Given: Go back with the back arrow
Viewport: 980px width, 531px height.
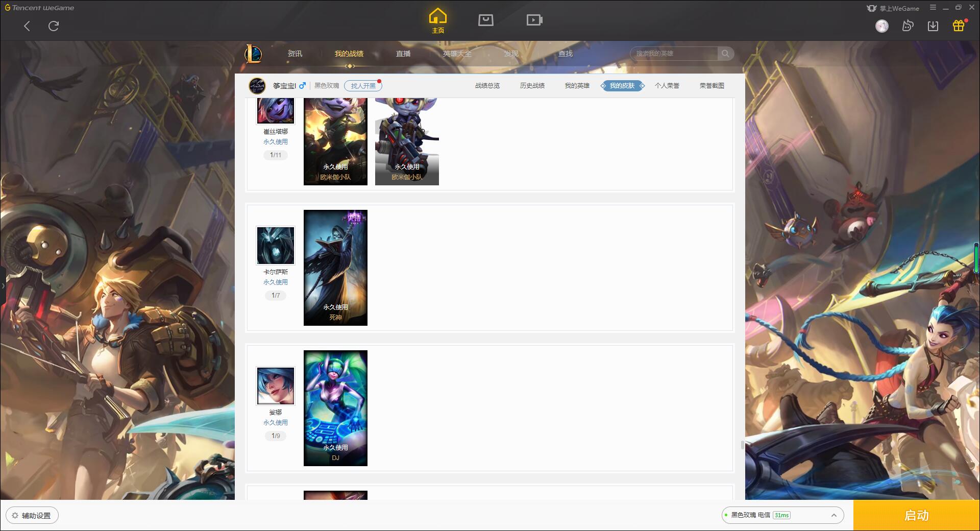Looking at the screenshot, I should (x=27, y=26).
